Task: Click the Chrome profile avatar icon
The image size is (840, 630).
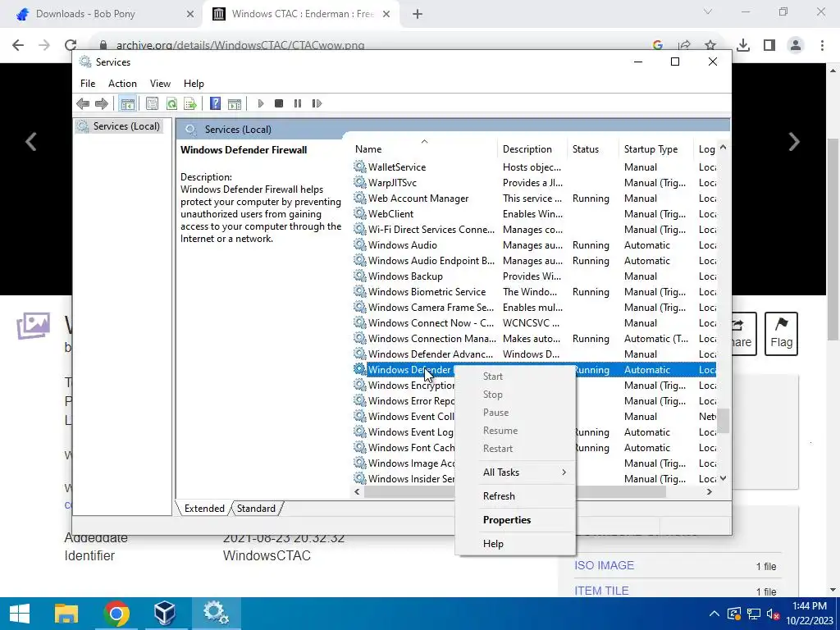Action: 796,45
